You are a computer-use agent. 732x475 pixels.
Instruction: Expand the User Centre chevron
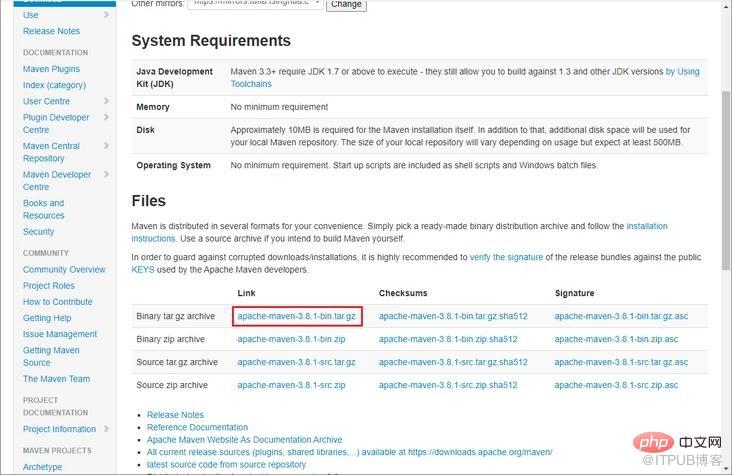click(x=106, y=101)
